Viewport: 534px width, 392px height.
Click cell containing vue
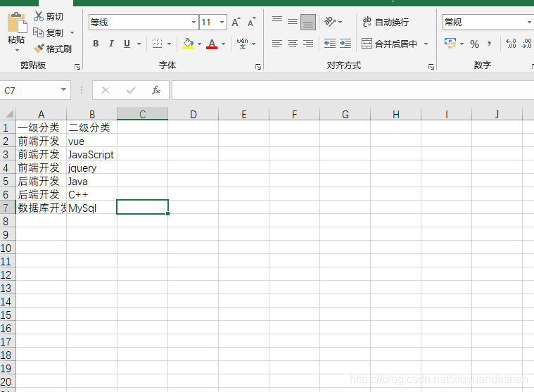pos(91,141)
